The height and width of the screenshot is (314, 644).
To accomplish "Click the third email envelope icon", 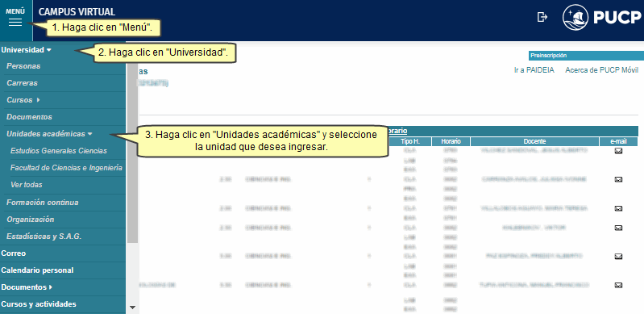I will (618, 208).
